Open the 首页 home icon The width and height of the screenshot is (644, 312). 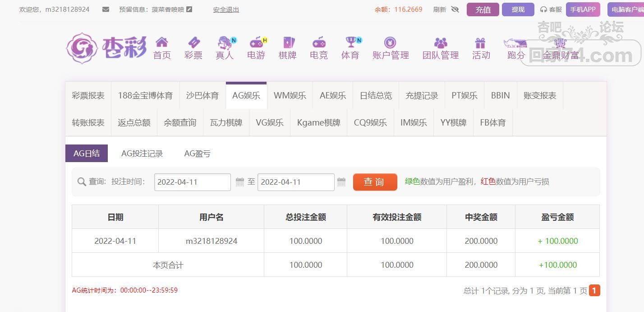162,42
